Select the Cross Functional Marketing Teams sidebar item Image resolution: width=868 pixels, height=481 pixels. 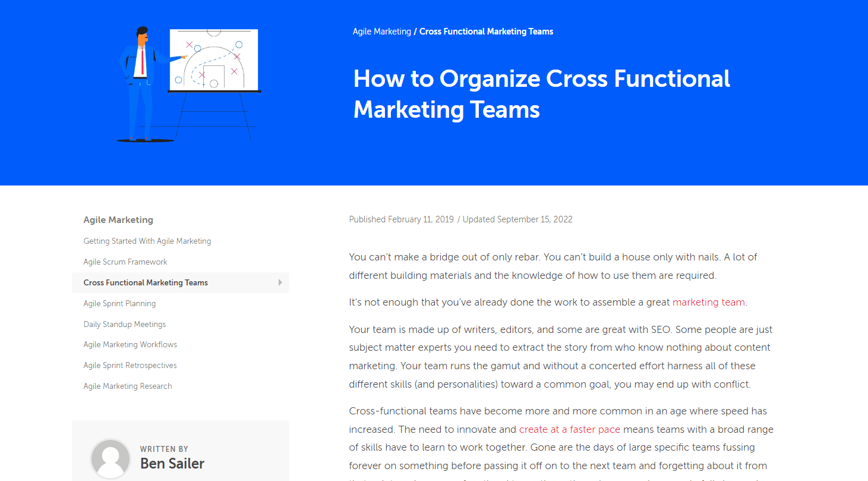[x=146, y=283]
